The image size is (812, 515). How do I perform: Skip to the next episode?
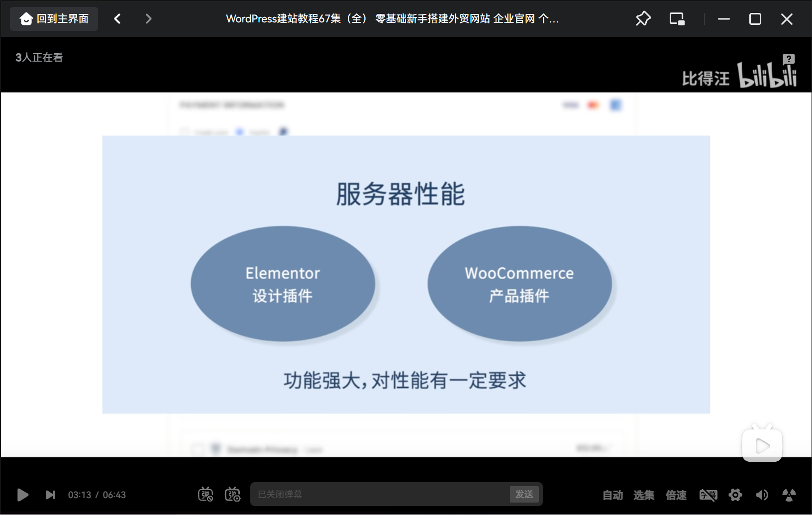[x=50, y=495]
